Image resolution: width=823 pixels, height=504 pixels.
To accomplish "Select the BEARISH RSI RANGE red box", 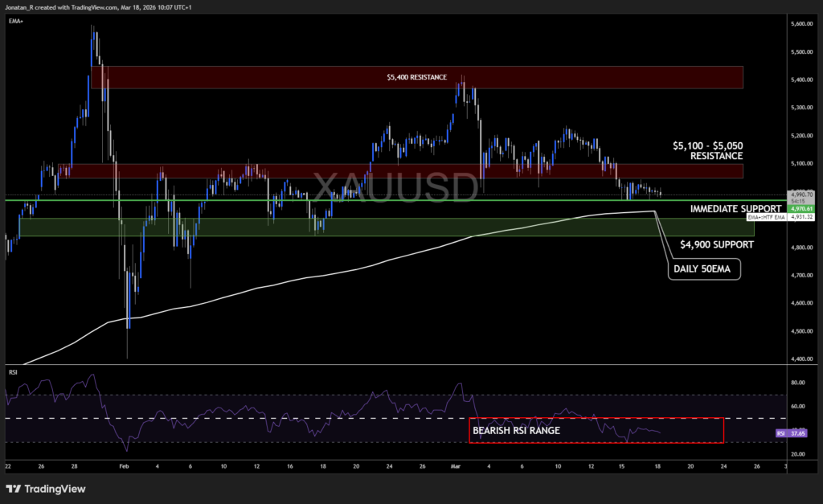I will point(597,430).
